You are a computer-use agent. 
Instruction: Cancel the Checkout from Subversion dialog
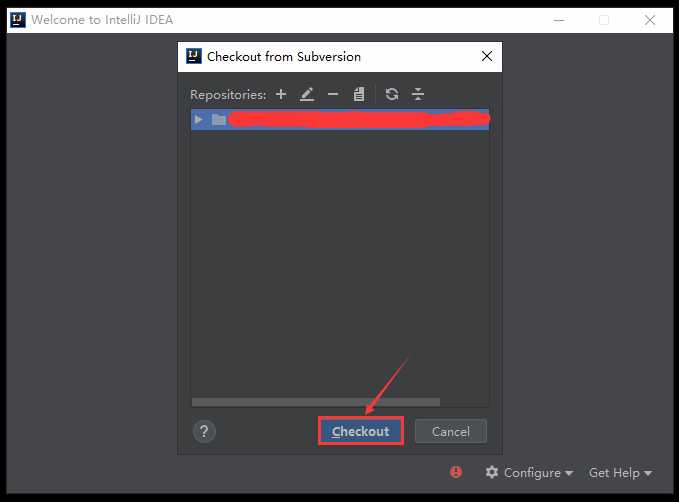pyautogui.click(x=450, y=431)
